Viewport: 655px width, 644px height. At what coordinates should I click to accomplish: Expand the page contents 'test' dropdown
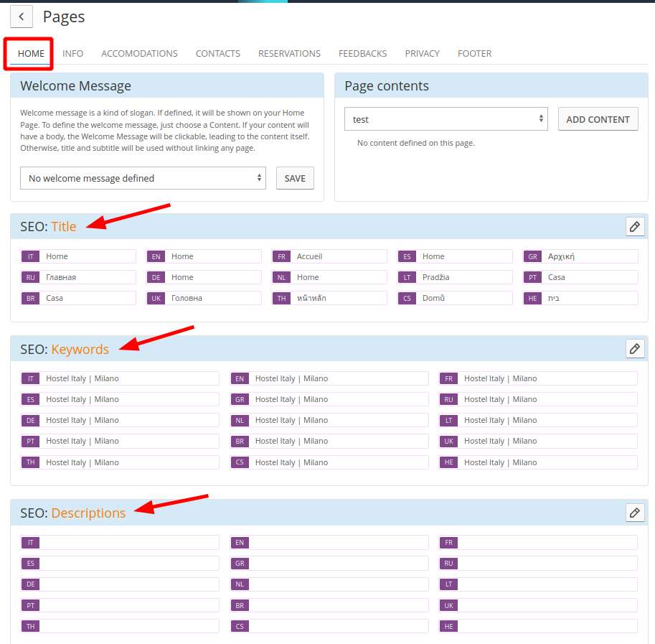click(446, 119)
